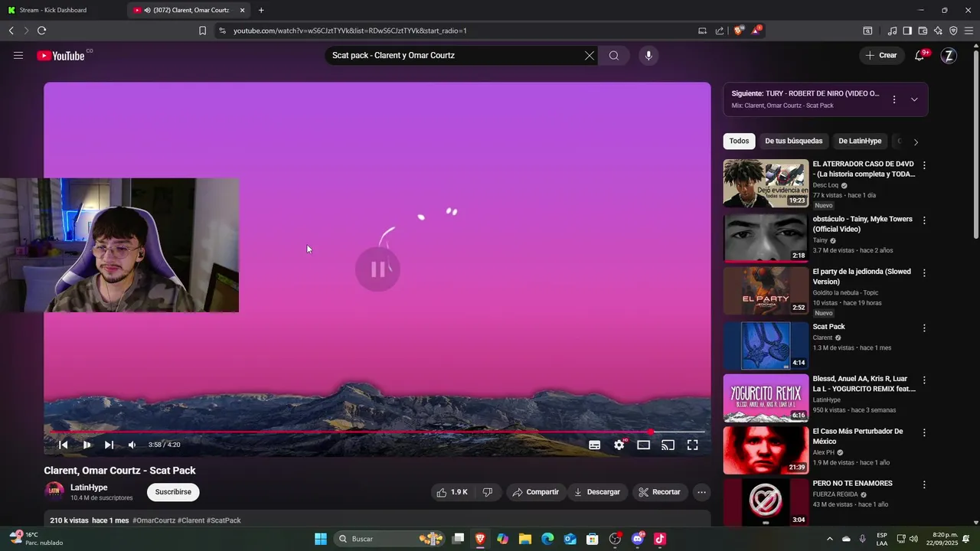Open the player settings gear
The image size is (980, 551).
(x=619, y=445)
